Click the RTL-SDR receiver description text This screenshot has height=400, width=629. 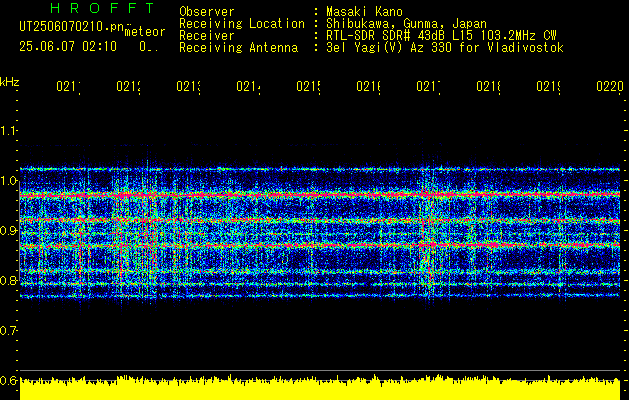(441, 36)
